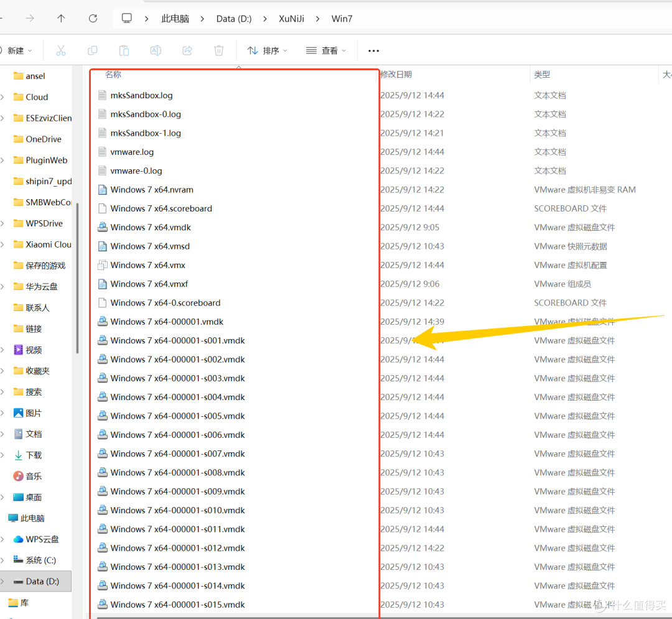672x619 pixels.
Task: Select file Windows 7 x64-000001-s015.vmdk
Action: (177, 604)
